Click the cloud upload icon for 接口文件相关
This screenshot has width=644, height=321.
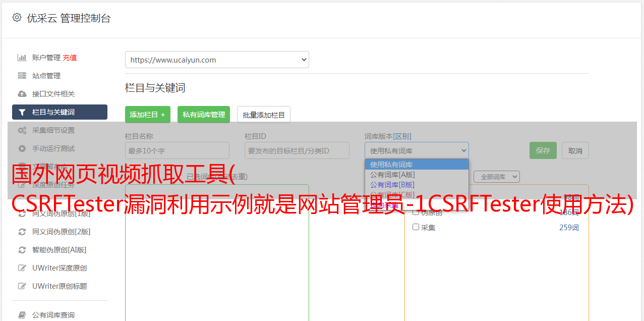[x=22, y=94]
